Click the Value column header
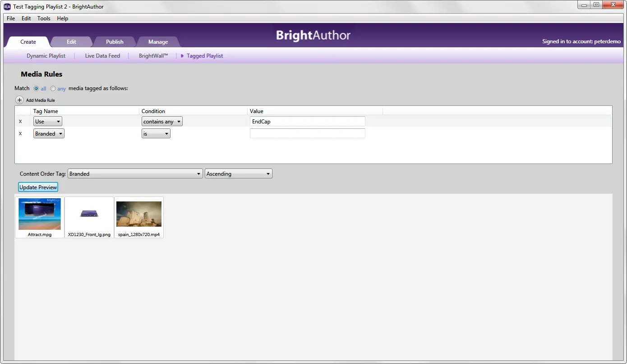 tap(257, 111)
